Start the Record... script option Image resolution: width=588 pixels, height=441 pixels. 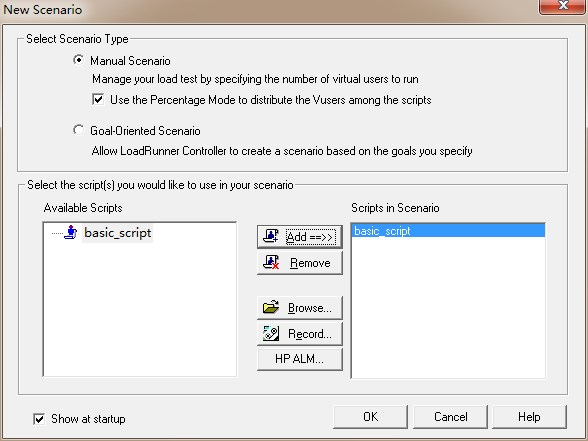[x=300, y=334]
